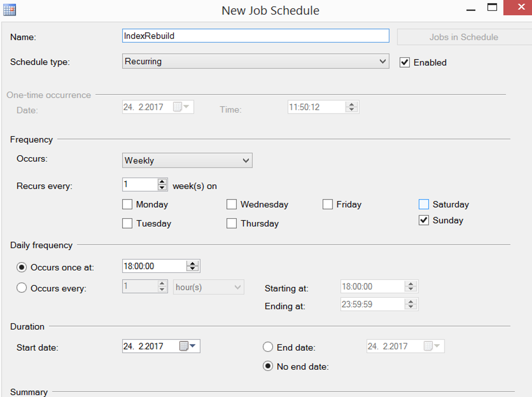Check the Saturday checkbox
Viewport: 532px width, 397px height.
pos(424,204)
